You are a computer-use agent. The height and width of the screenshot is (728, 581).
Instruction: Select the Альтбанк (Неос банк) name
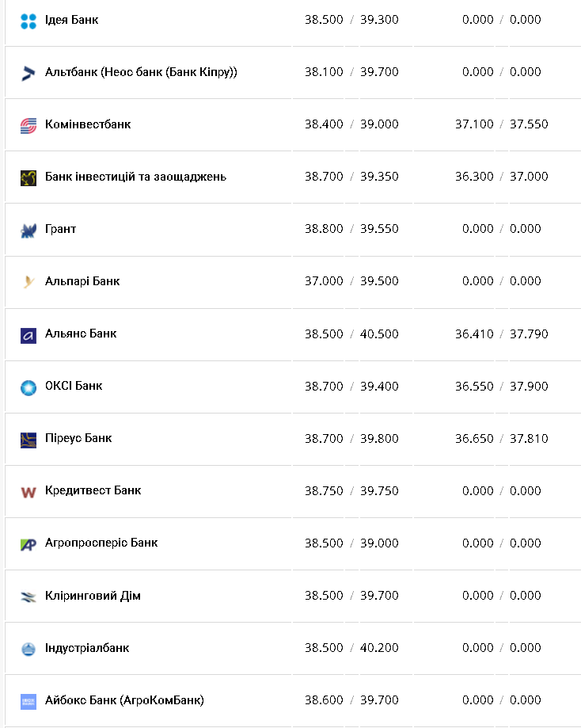tap(141, 72)
